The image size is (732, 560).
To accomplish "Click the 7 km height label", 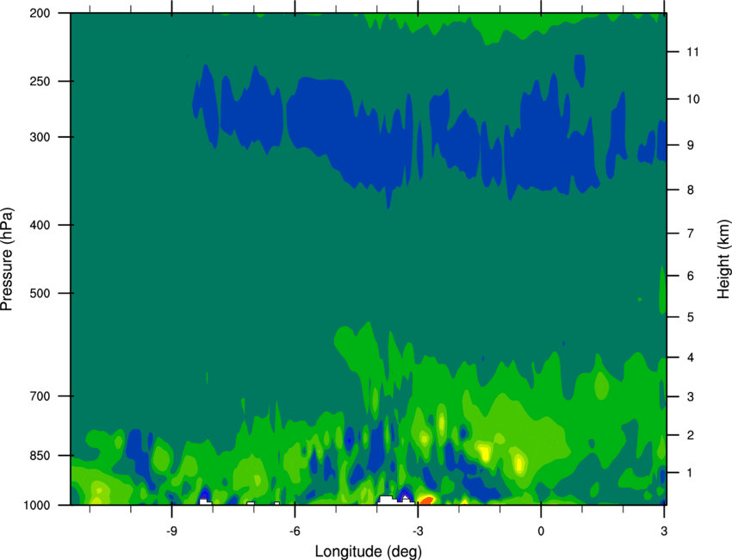I will pyautogui.click(x=691, y=233).
